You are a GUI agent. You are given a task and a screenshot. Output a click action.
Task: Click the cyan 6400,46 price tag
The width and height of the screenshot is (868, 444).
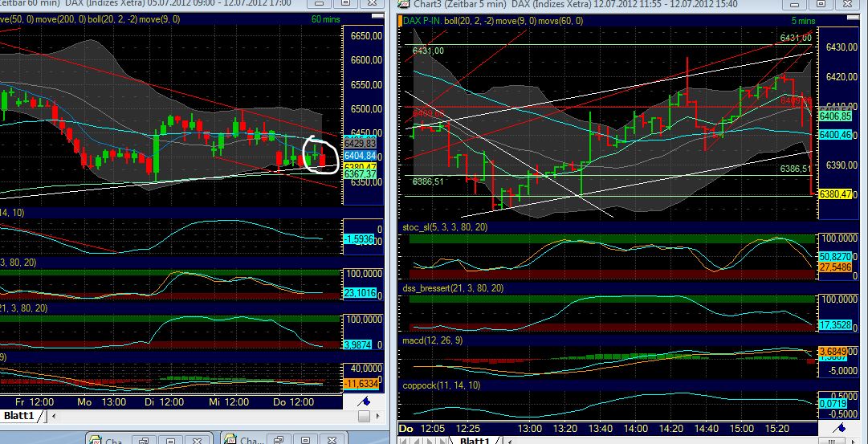pos(835,135)
